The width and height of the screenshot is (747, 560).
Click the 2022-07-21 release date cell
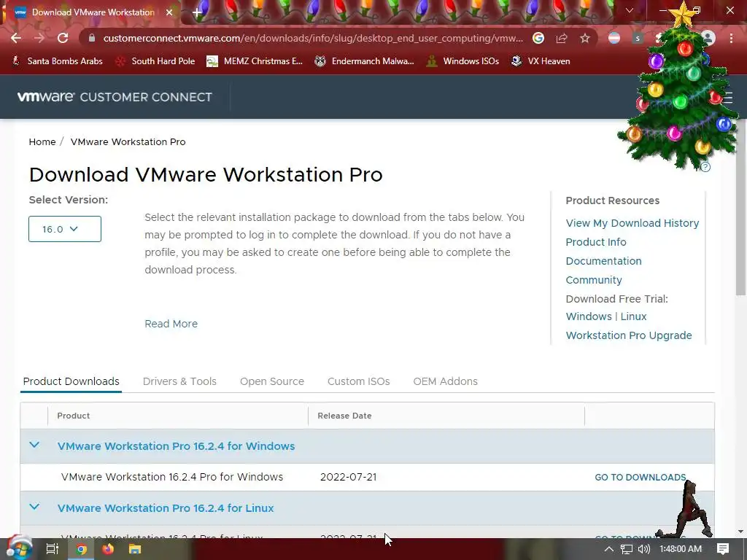point(348,477)
